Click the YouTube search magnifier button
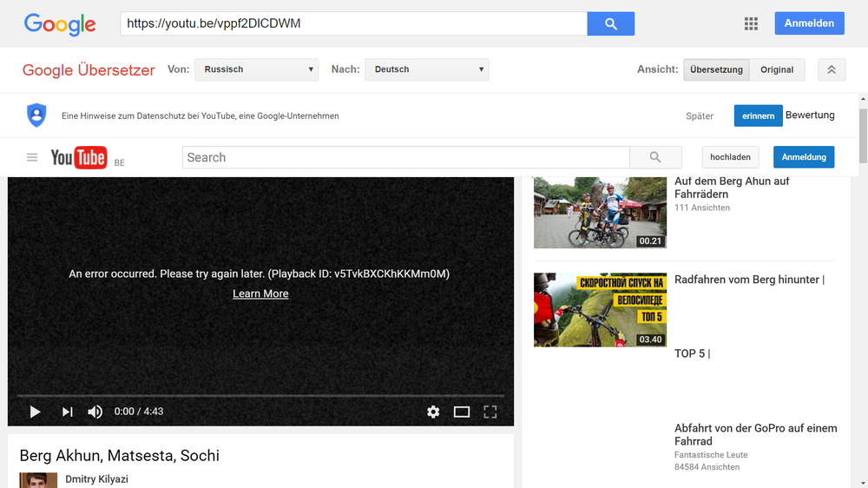The height and width of the screenshot is (488, 868). click(x=655, y=157)
